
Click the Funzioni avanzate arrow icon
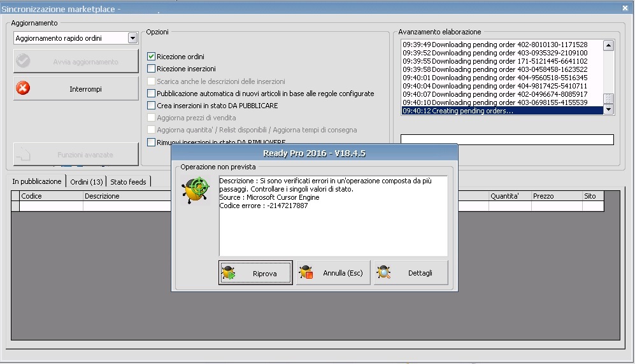click(x=23, y=154)
